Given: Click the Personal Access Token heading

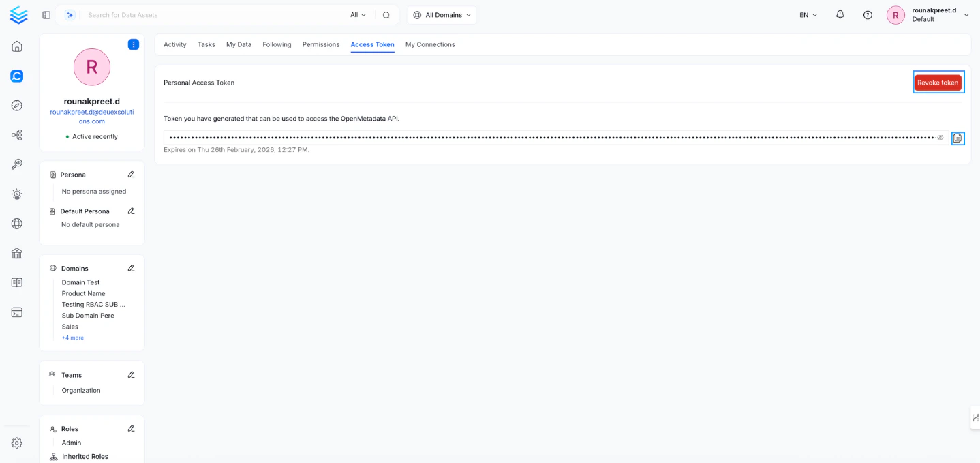Looking at the screenshot, I should (199, 83).
